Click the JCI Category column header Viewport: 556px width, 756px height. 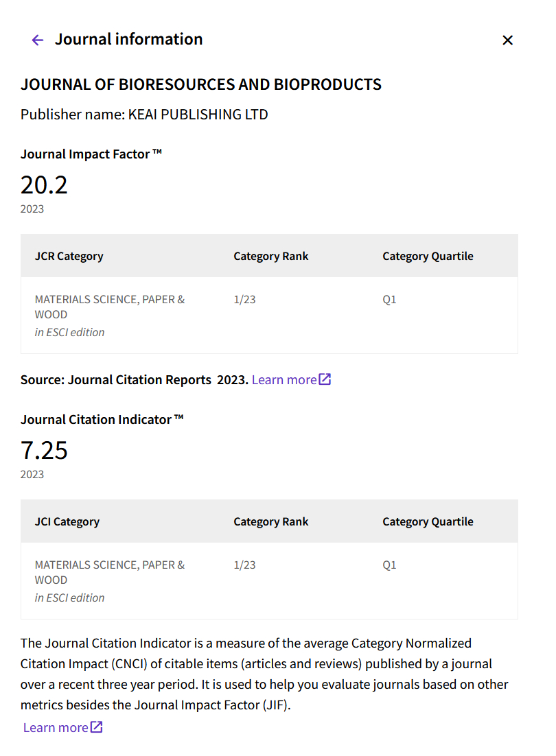click(67, 521)
